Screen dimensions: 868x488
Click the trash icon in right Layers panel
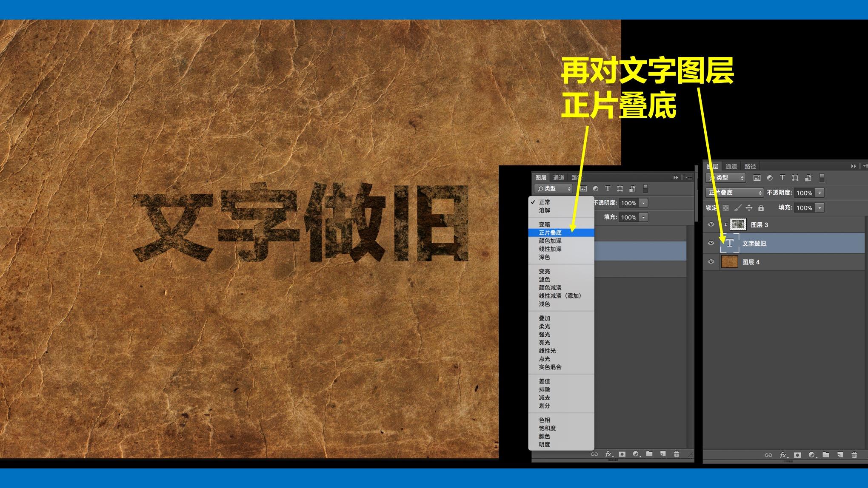(x=854, y=455)
